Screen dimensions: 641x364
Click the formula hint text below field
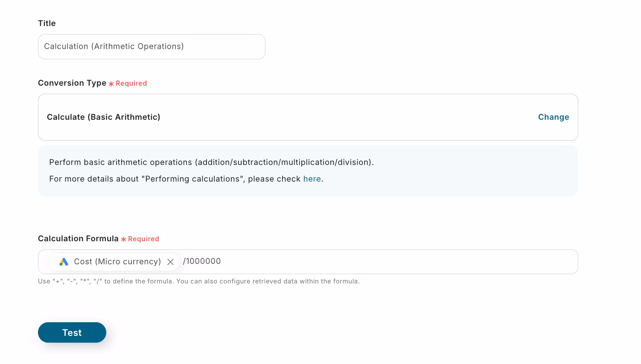pyautogui.click(x=199, y=281)
